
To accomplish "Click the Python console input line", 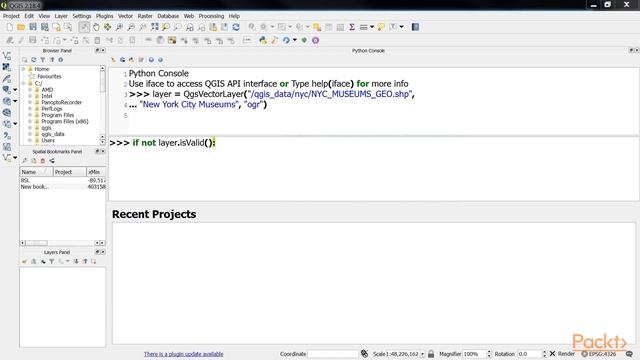I will [x=373, y=143].
